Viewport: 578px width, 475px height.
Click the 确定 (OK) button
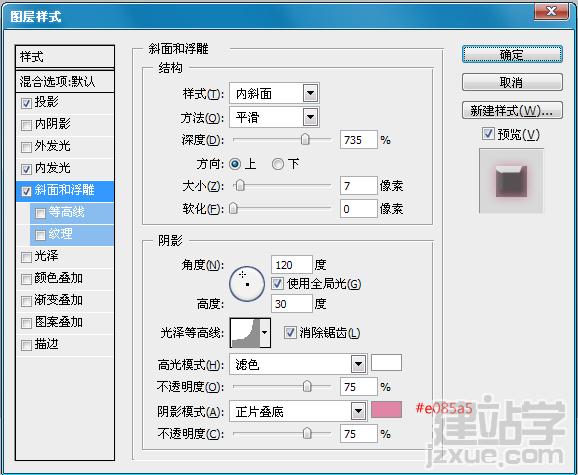[512, 55]
